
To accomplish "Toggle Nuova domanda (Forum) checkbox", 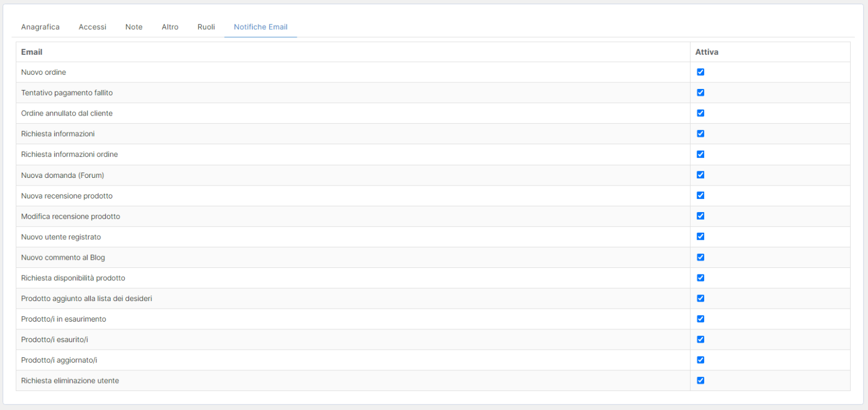I will tap(700, 175).
